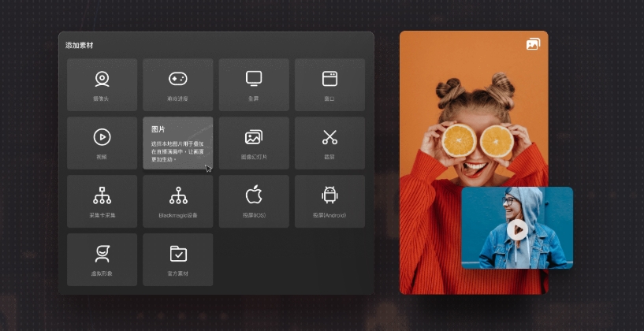Choose the 游戏进程 gamepad icon
This screenshot has width=644, height=331.
[x=177, y=79]
